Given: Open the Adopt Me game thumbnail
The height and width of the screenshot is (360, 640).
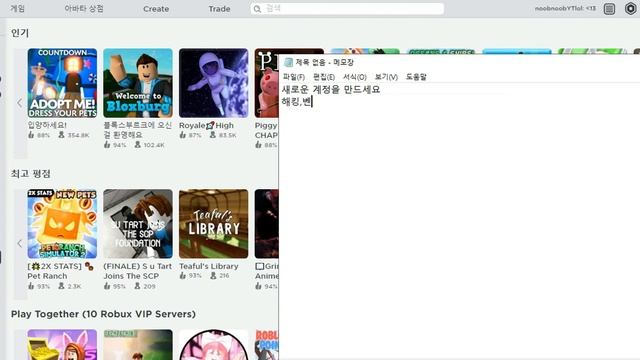Looking at the screenshot, I should click(62, 83).
